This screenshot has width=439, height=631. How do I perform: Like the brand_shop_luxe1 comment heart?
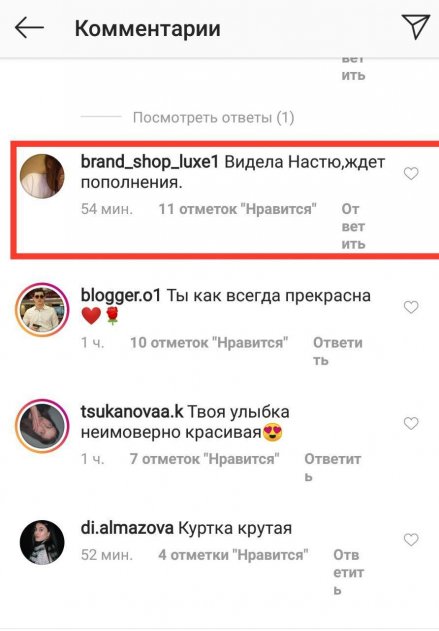[411, 174]
